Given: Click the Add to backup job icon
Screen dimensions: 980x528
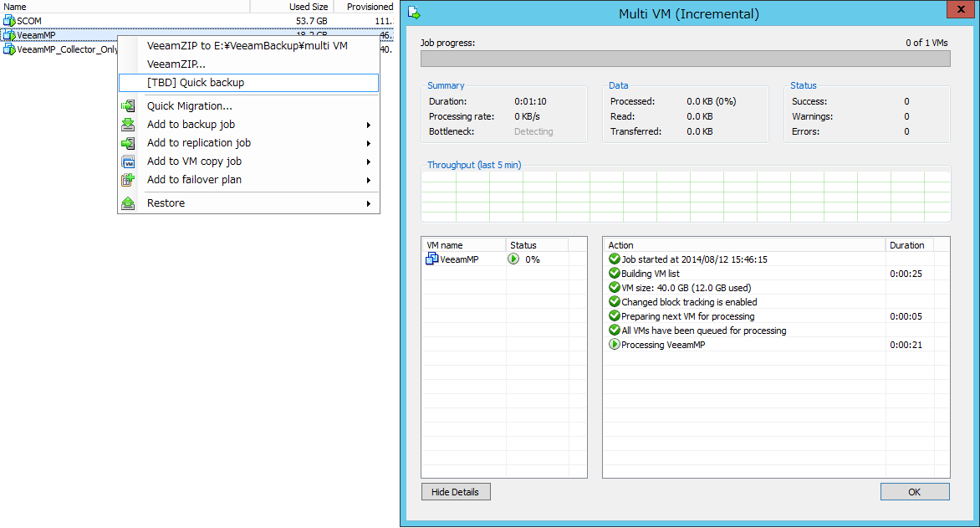Looking at the screenshot, I should [128, 125].
